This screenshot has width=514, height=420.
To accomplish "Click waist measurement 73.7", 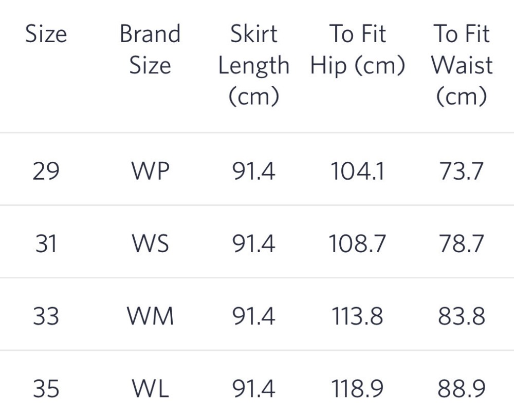I will pos(462,170).
